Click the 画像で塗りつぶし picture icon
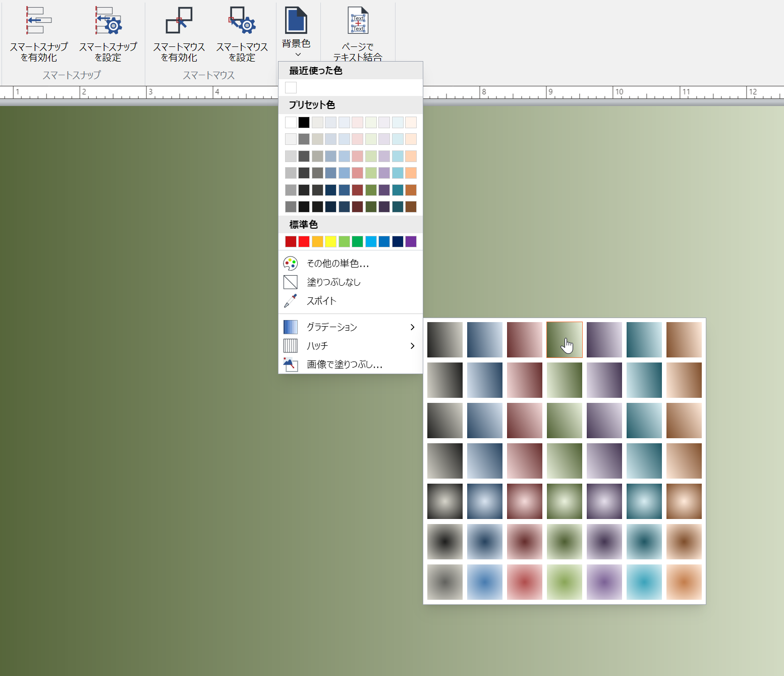The width and height of the screenshot is (784, 676). [x=291, y=365]
